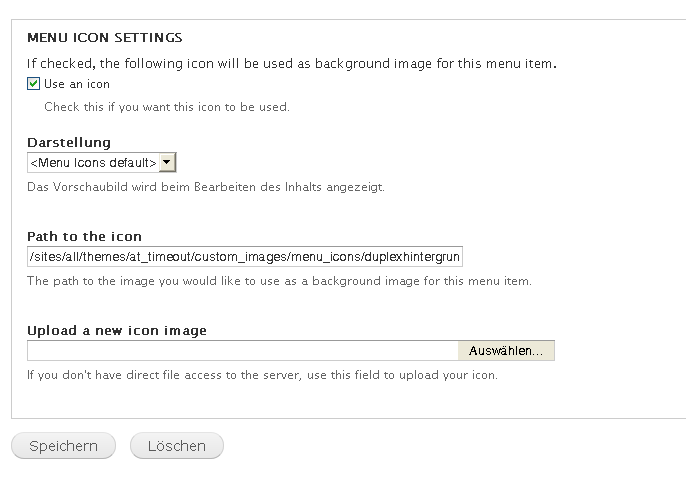Open the Darstellung dropdown list
The image size is (686, 485).
click(x=101, y=162)
